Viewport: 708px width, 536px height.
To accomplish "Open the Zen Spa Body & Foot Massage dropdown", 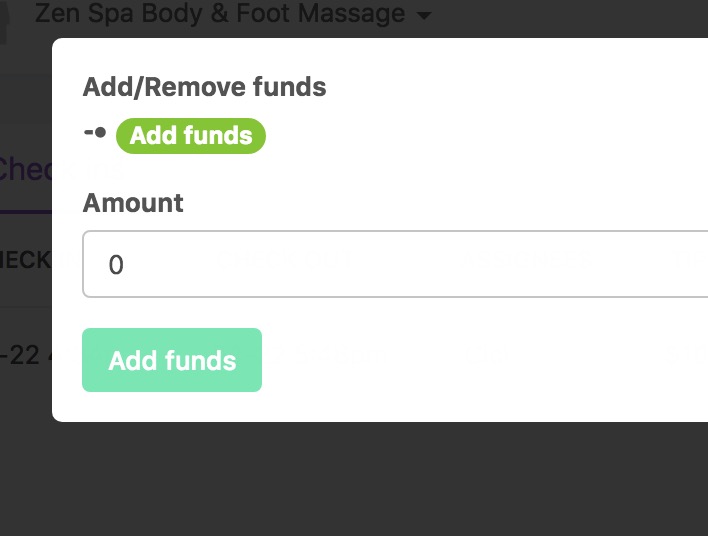I will [233, 14].
